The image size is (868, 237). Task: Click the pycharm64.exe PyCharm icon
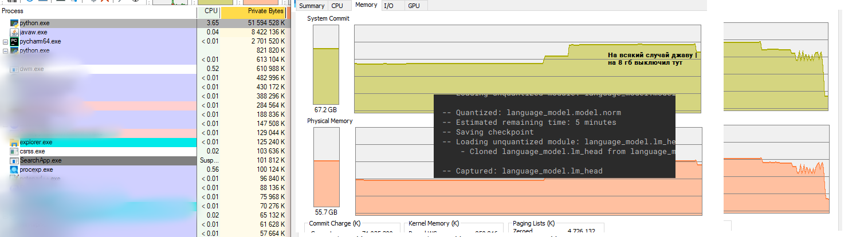point(14,41)
